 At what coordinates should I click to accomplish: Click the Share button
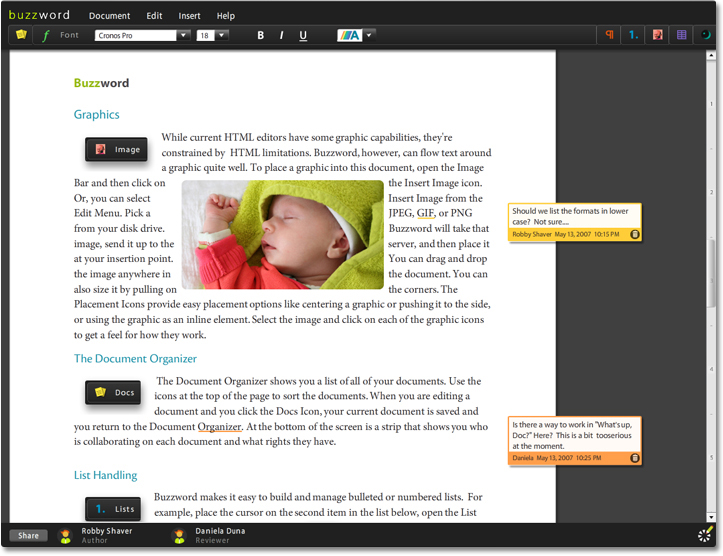pos(28,535)
